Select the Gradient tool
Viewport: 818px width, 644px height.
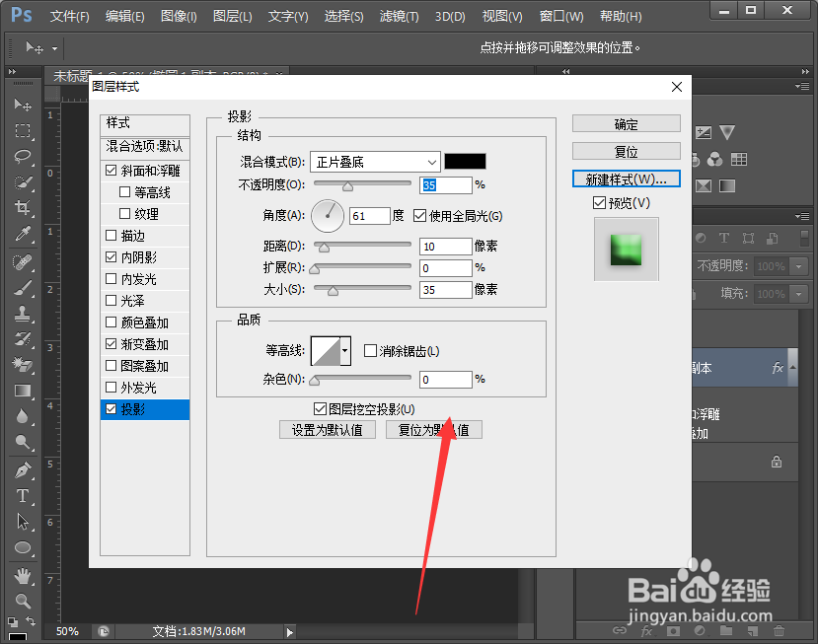(23, 391)
